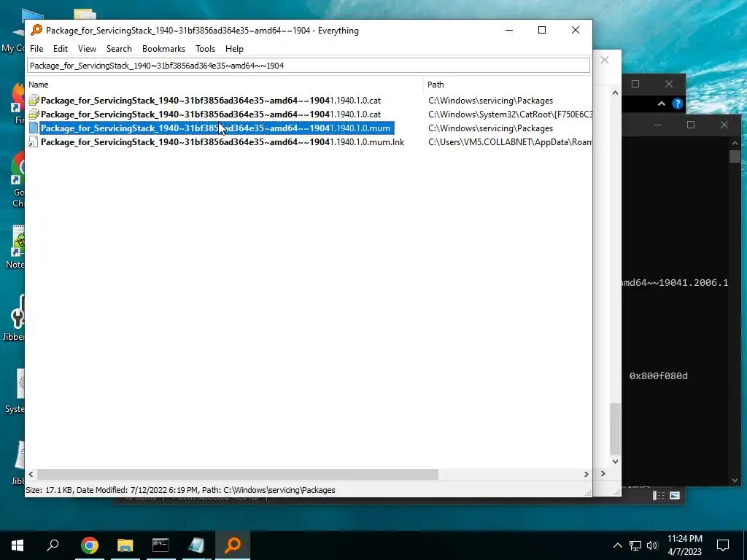Click the horizontal scrollbar left arrow in Everything

coord(31,474)
